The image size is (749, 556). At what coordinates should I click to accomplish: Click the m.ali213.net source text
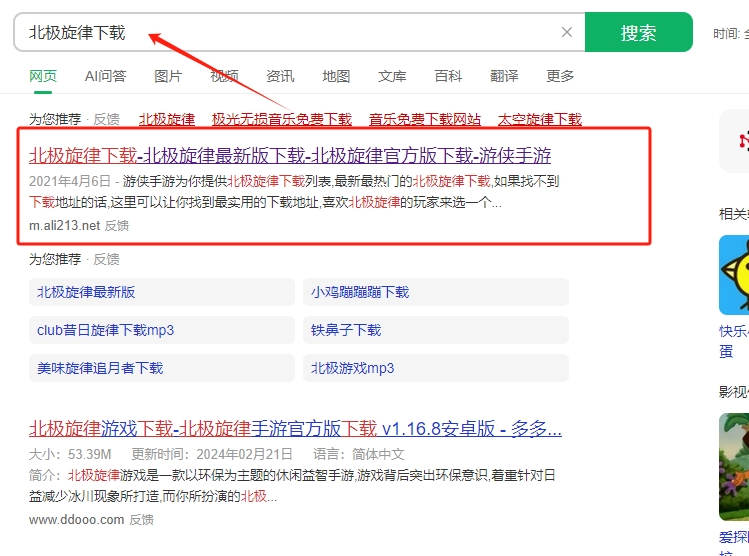64,225
